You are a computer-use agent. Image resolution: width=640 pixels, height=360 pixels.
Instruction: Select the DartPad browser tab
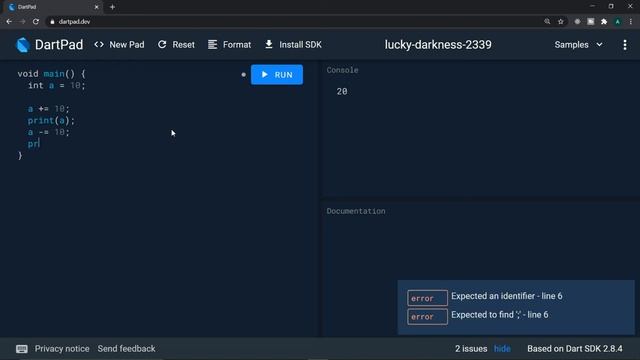(53, 7)
